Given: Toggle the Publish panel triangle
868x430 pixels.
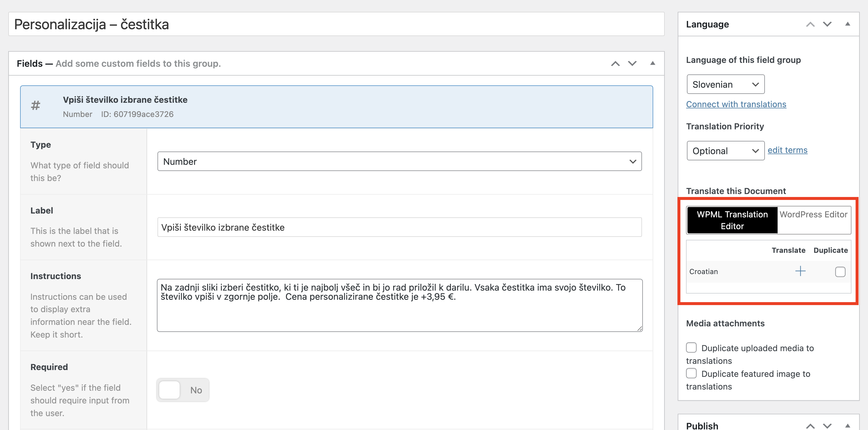Looking at the screenshot, I should click(847, 426).
